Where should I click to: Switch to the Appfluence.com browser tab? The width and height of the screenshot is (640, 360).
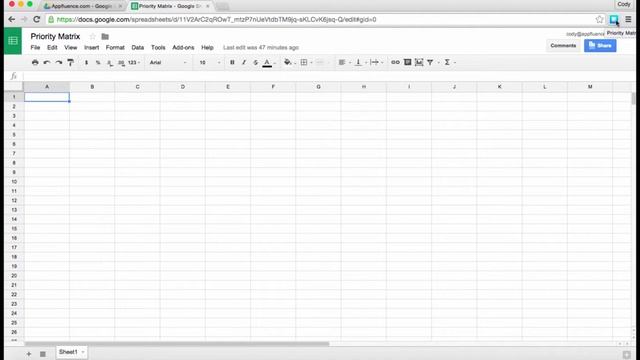(82, 6)
